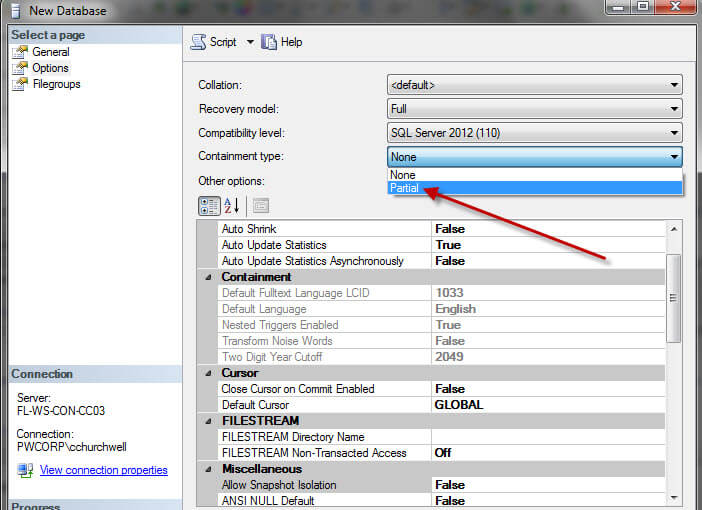The width and height of the screenshot is (702, 510).
Task: Click the Filegroups page icon
Action: click(x=20, y=84)
